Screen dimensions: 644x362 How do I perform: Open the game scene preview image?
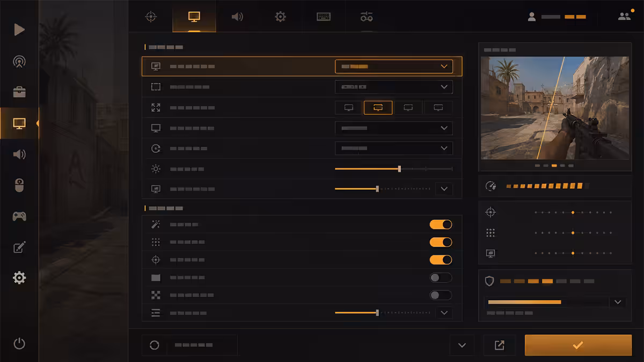(x=555, y=108)
